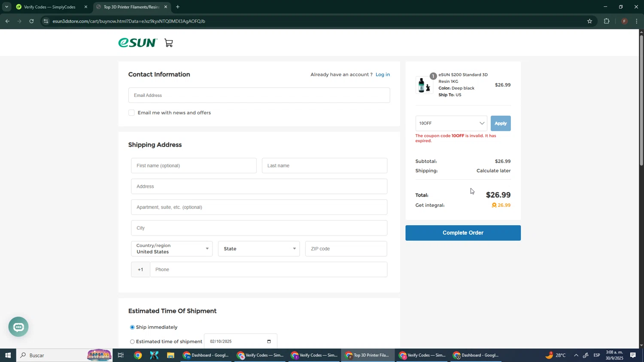Click the ESP language indicator
The height and width of the screenshot is (362, 644).
(x=597, y=355)
